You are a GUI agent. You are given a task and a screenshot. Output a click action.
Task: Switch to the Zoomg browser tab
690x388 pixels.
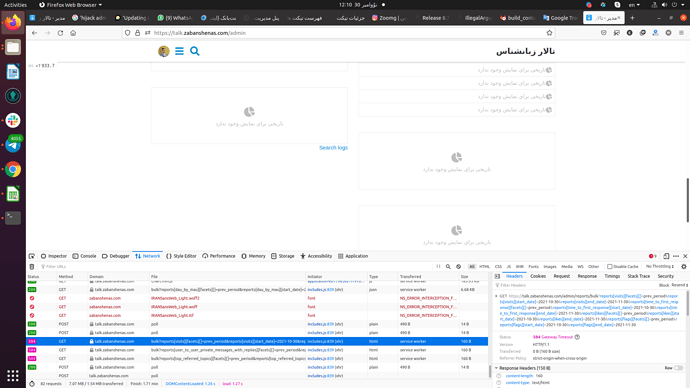pos(389,18)
